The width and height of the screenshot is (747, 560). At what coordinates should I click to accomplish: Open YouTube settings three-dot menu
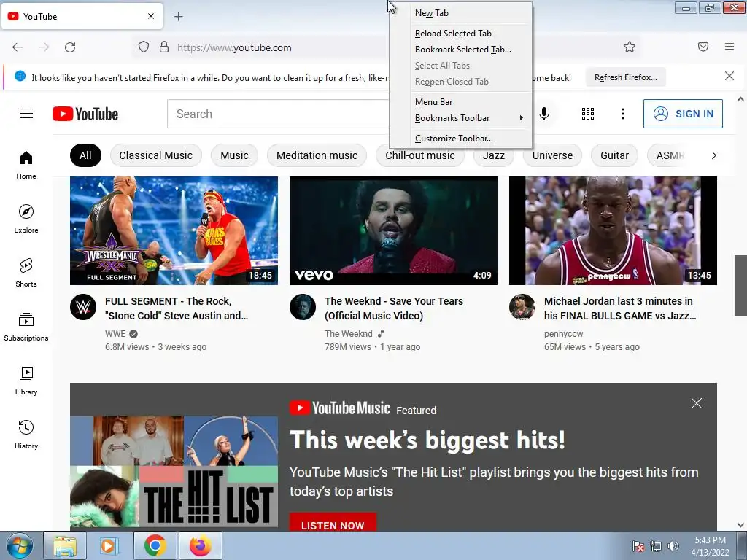pyautogui.click(x=623, y=114)
